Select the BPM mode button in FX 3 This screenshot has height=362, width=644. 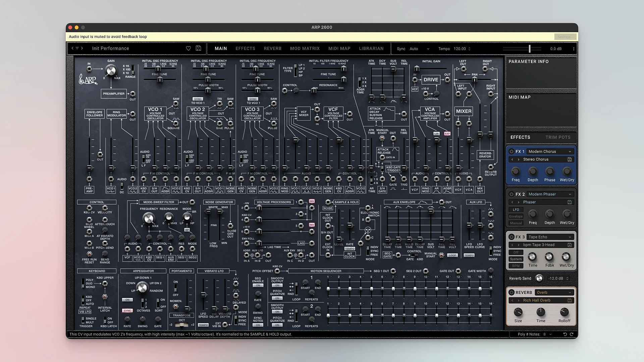point(516,266)
